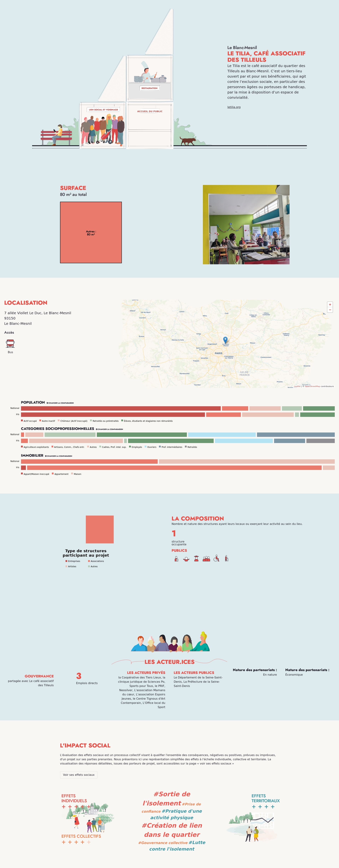Change comparison for Categories socioprofessionnelles
339x868 pixels.
[x=110, y=429]
